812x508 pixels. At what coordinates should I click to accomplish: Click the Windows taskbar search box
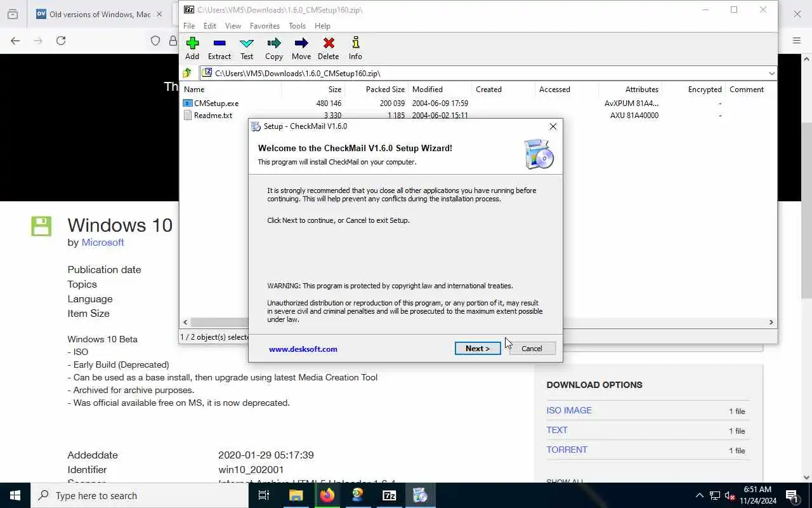click(140, 495)
